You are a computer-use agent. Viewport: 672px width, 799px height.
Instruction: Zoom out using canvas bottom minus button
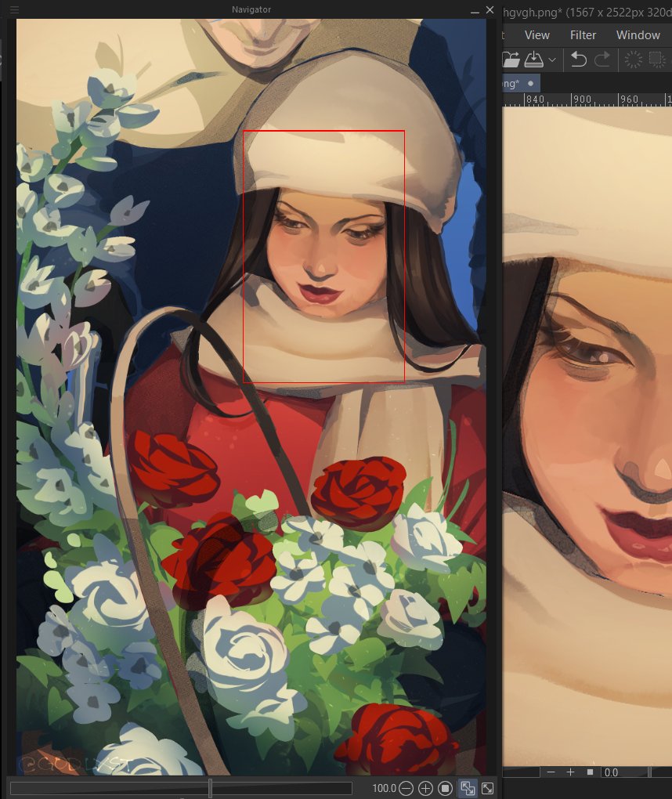(551, 772)
